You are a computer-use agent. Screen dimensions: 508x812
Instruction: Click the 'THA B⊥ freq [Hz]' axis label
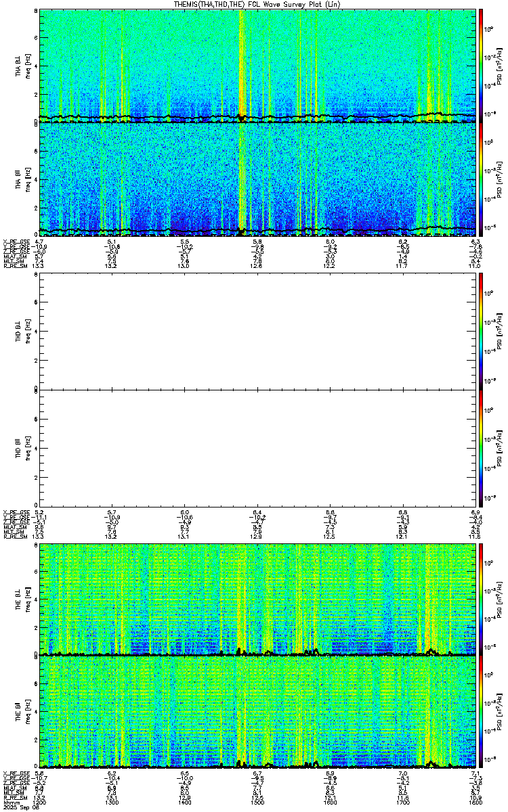click(23, 66)
